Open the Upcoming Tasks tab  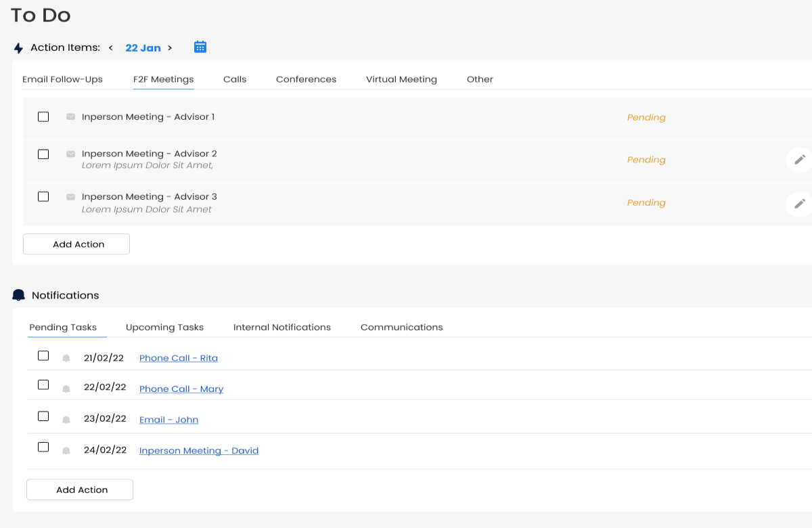pos(164,327)
